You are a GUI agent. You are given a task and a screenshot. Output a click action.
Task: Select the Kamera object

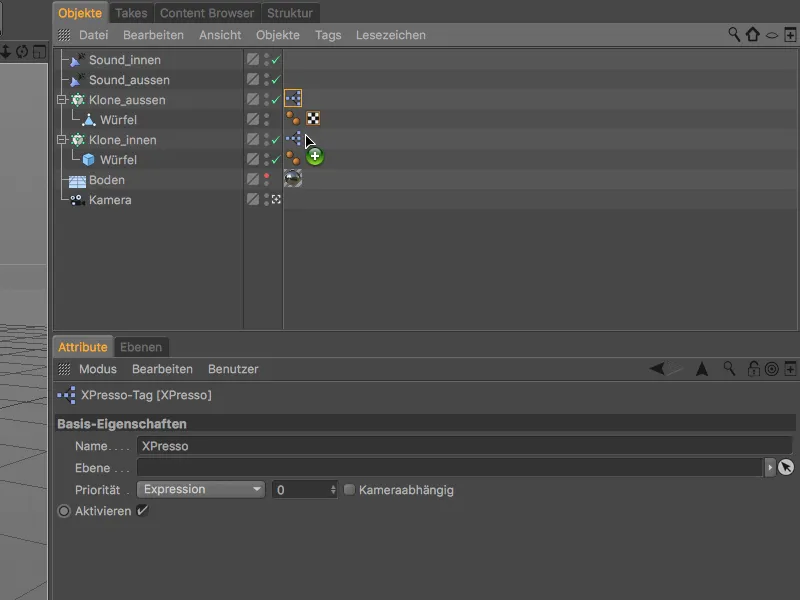[x=110, y=199]
